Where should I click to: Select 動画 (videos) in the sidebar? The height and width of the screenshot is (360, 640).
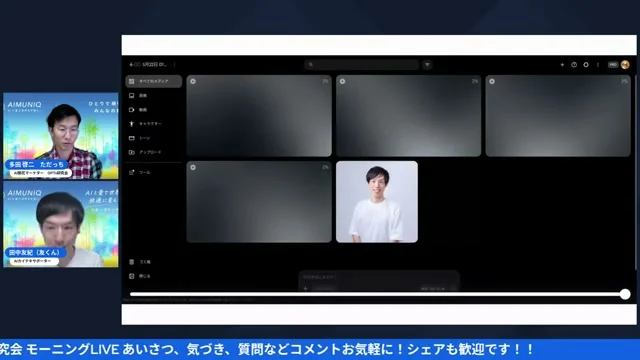click(x=154, y=110)
